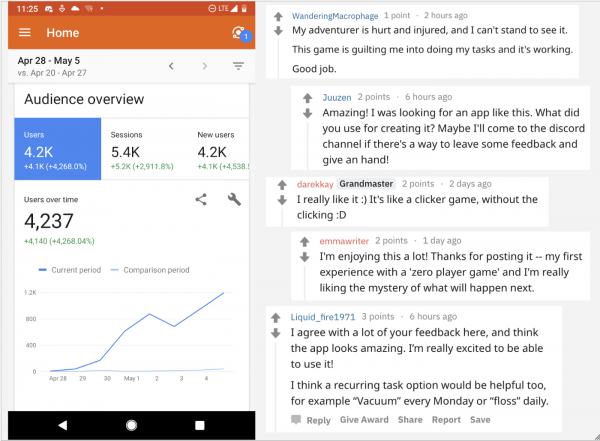Tap the notifications icon with badge

pyautogui.click(x=239, y=33)
